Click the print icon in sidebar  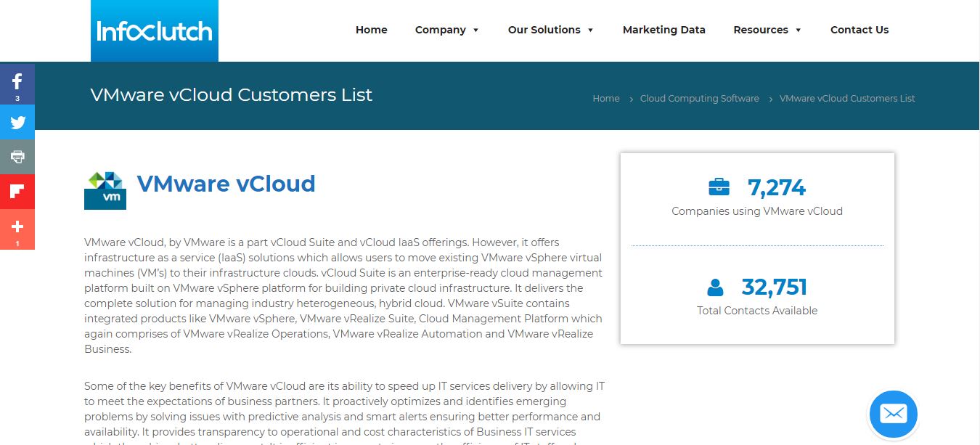point(17,157)
